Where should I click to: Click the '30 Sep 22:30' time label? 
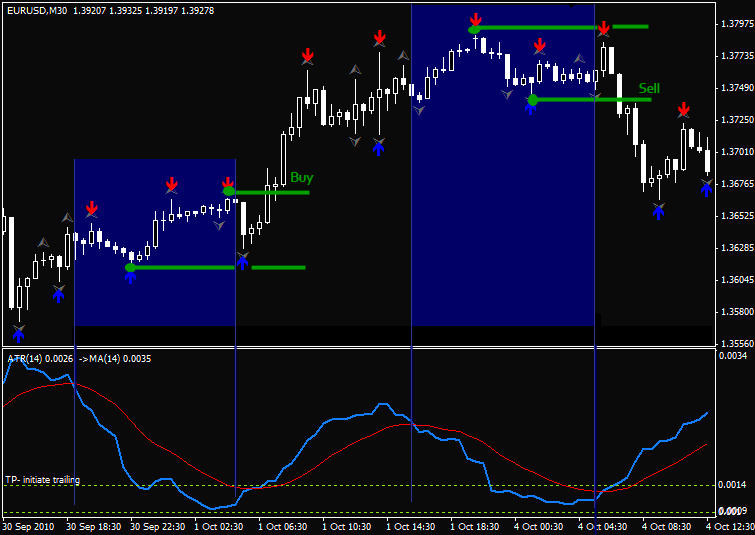click(157, 527)
